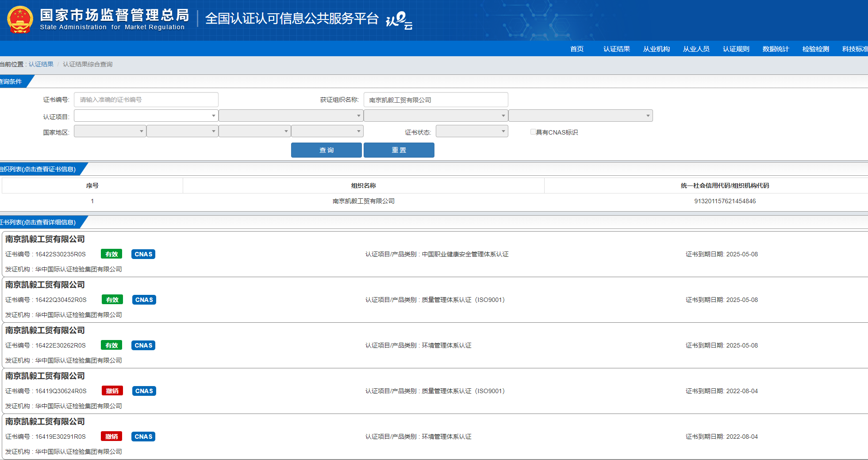Open the third 认证项目 dropdown
This screenshot has height=460, width=868.
pyautogui.click(x=436, y=116)
